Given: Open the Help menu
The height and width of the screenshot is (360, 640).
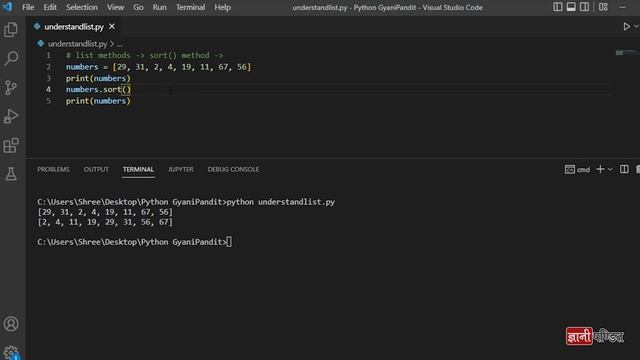Looking at the screenshot, I should click(x=222, y=7).
